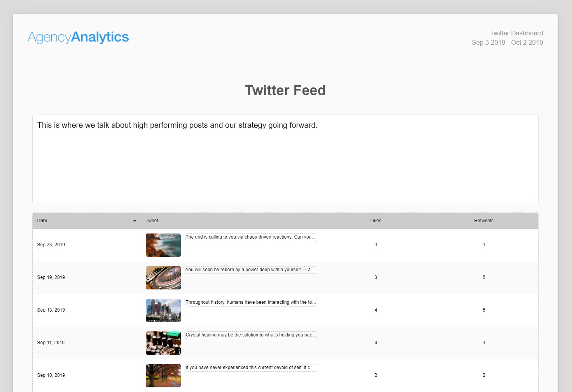572x392 pixels.
Task: Open tweet 'If you have never experienced'
Action: 251,368
